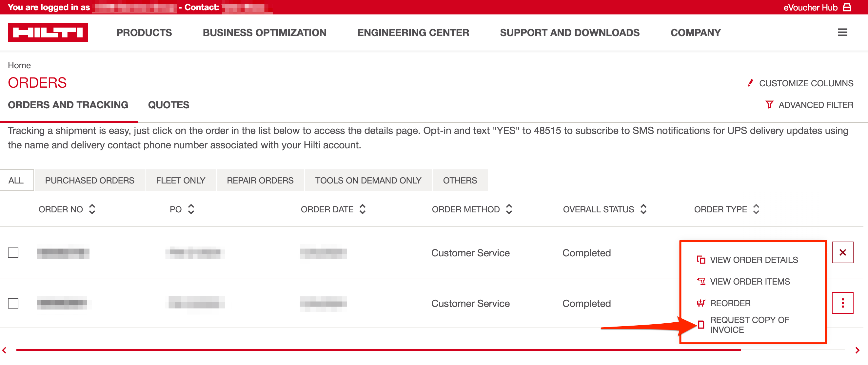Click the Orders page heading
868x365 pixels.
pos(37,83)
